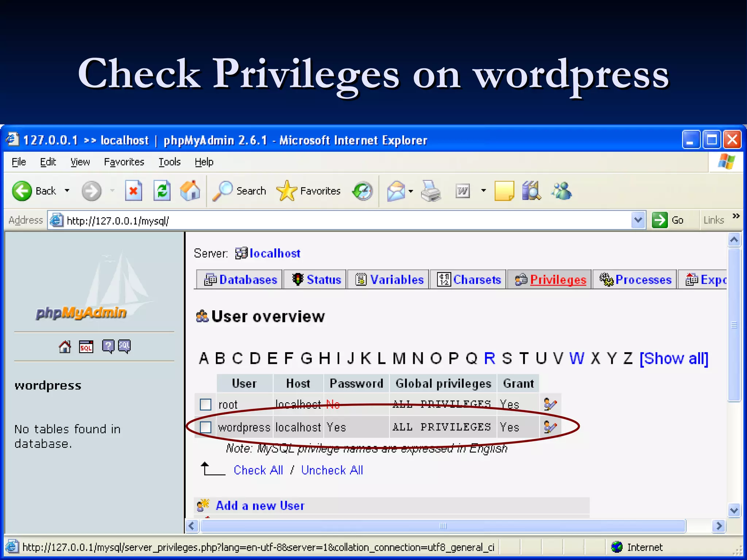747x560 pixels.
Task: Switch to the Databases tab
Action: tap(239, 280)
